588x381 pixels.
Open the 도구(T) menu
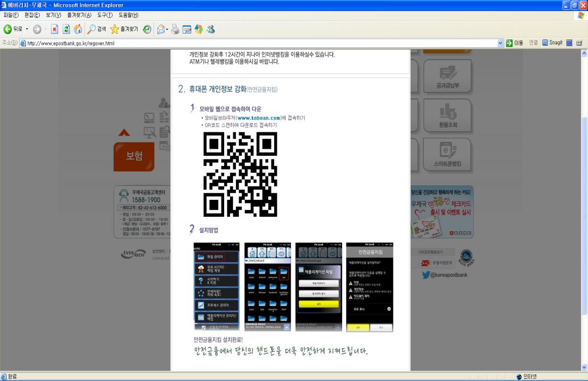click(105, 15)
